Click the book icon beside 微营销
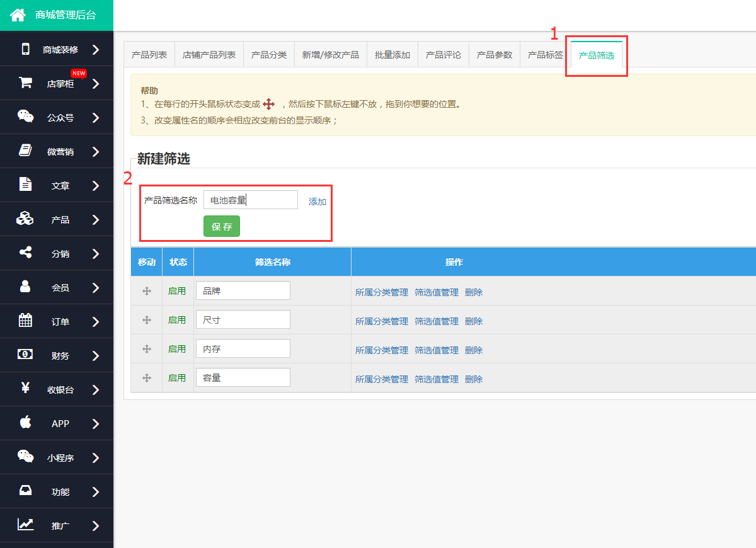The image size is (756, 548). (x=25, y=151)
